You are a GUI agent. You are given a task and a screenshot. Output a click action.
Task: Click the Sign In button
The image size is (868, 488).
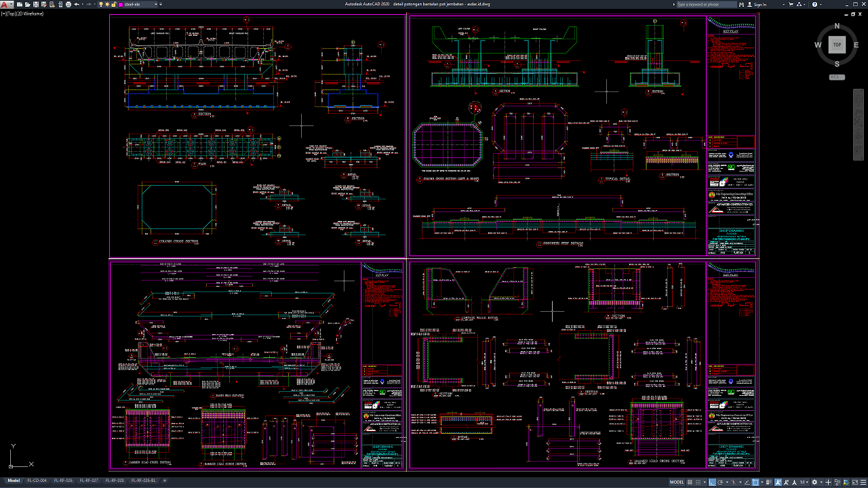[759, 4]
